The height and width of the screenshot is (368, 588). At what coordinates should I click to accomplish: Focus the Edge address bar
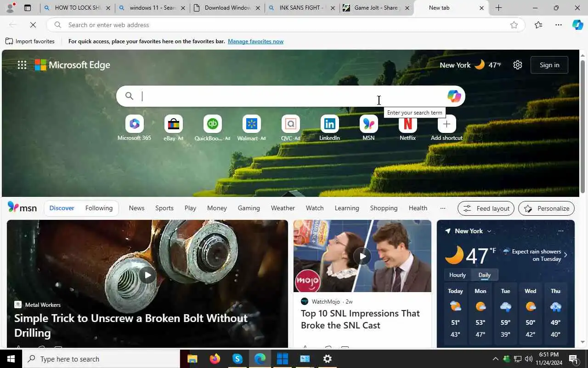point(285,25)
